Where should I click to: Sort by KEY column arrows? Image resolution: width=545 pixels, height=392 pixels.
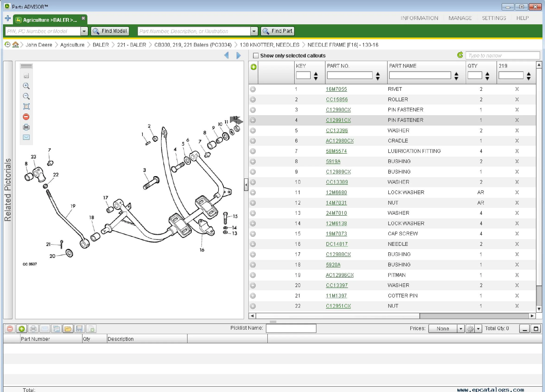click(316, 76)
